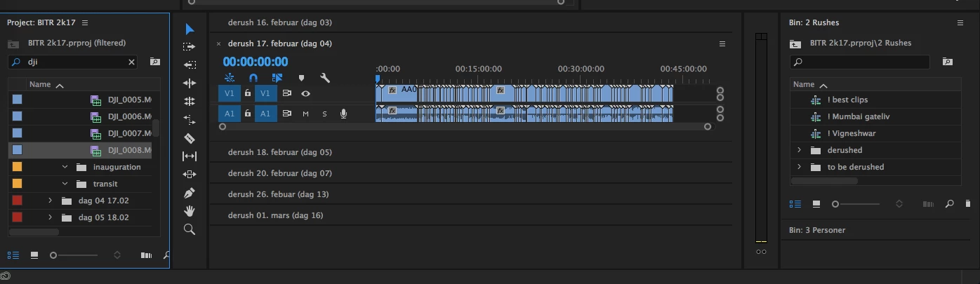Screen dimensions: 980x284
Task: Click Automate to Sequence in Rushes bin
Action: (928, 204)
